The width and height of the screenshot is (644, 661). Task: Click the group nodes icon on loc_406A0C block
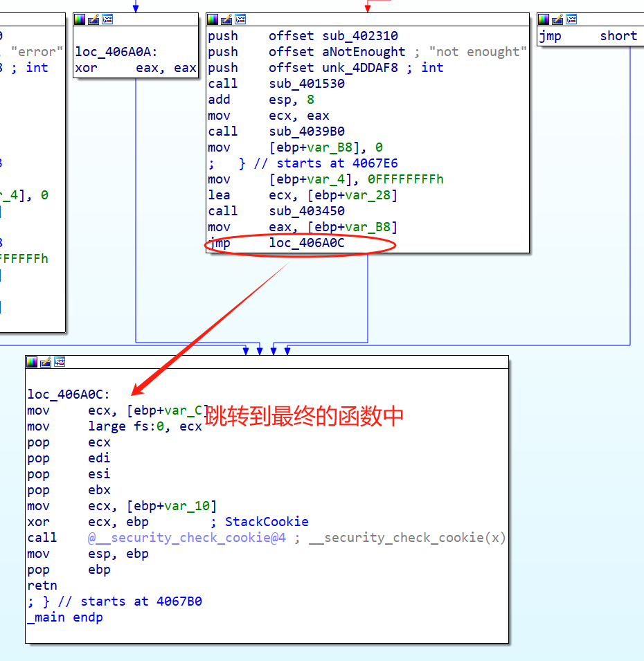59,361
